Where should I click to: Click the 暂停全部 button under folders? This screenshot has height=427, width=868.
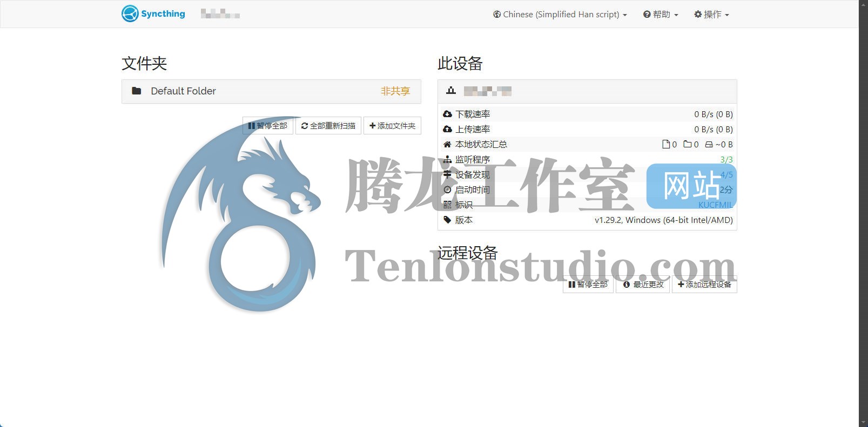click(268, 126)
